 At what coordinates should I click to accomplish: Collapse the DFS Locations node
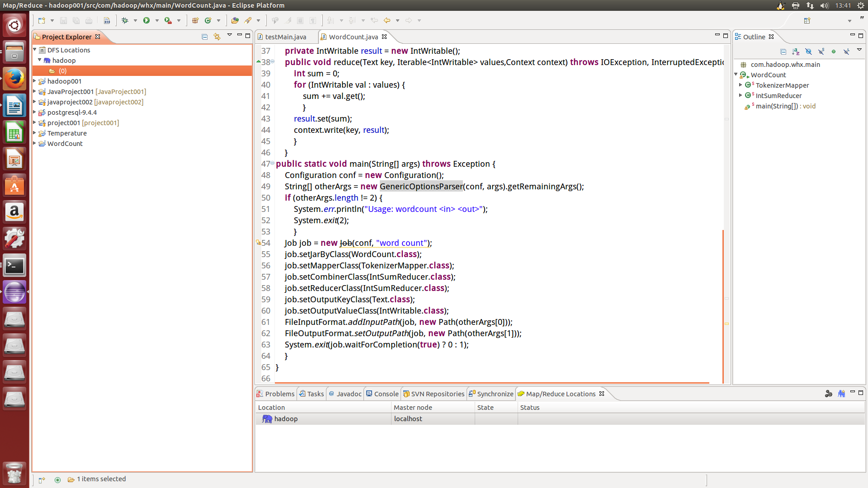click(35, 49)
